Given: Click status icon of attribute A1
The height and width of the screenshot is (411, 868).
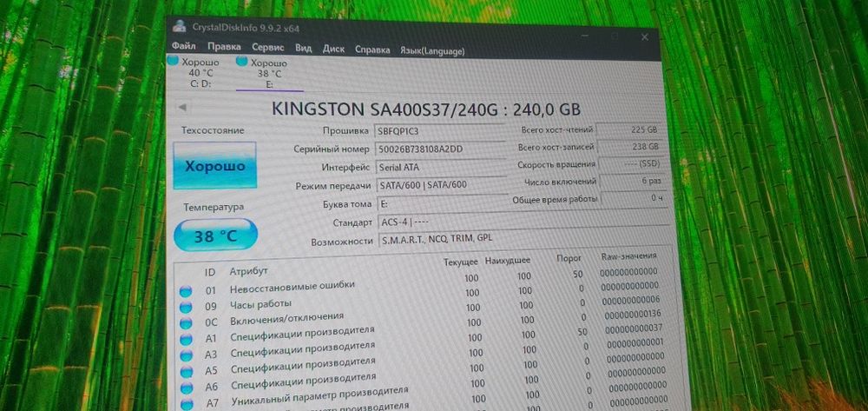Looking at the screenshot, I should (187, 339).
